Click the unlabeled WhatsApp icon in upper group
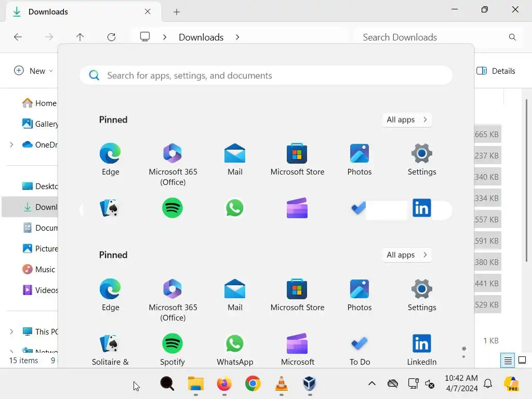Image resolution: width=532 pixels, height=399 pixels. [x=234, y=208]
